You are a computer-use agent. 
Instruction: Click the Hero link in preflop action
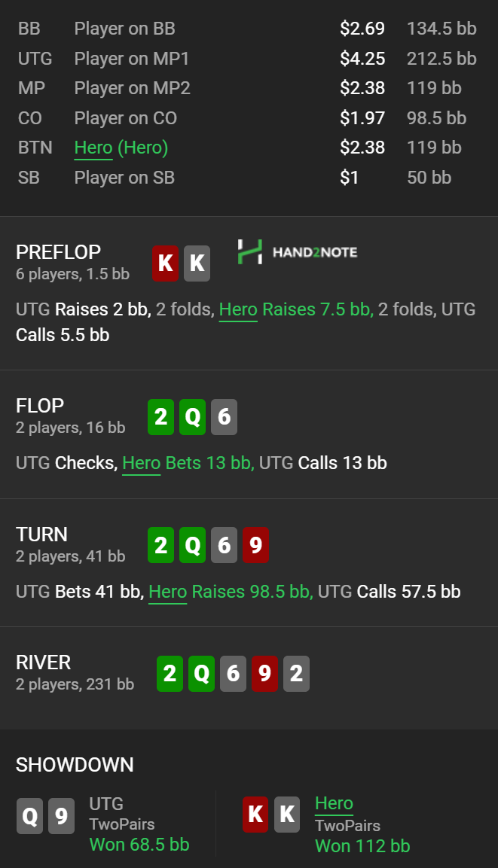(238, 309)
